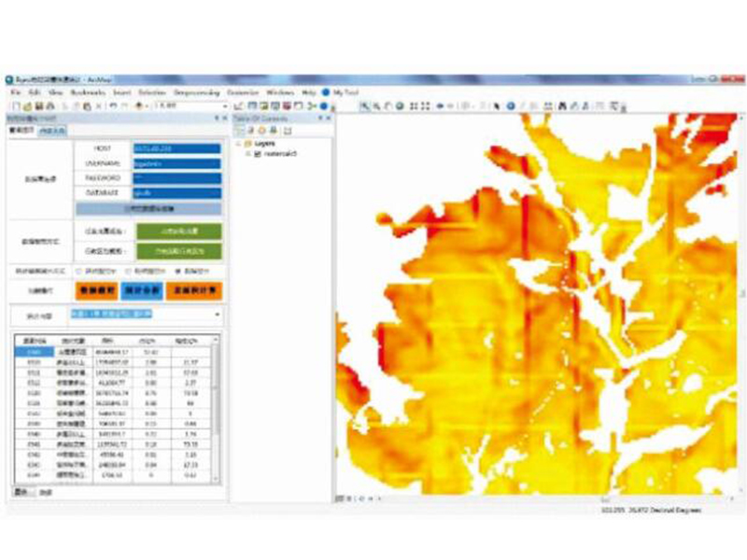
Task: List TOC layers by source
Action: tap(251, 130)
